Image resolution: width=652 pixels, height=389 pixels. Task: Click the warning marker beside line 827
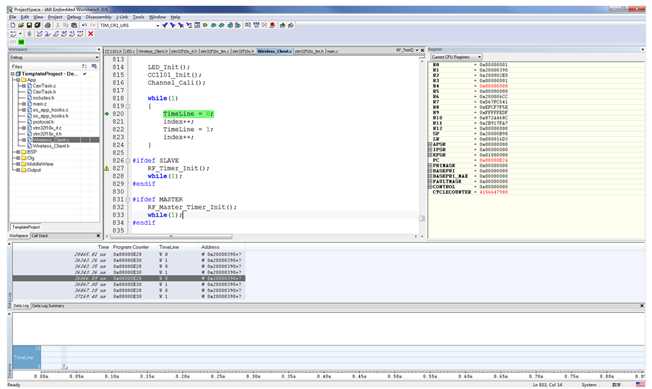pos(106,168)
